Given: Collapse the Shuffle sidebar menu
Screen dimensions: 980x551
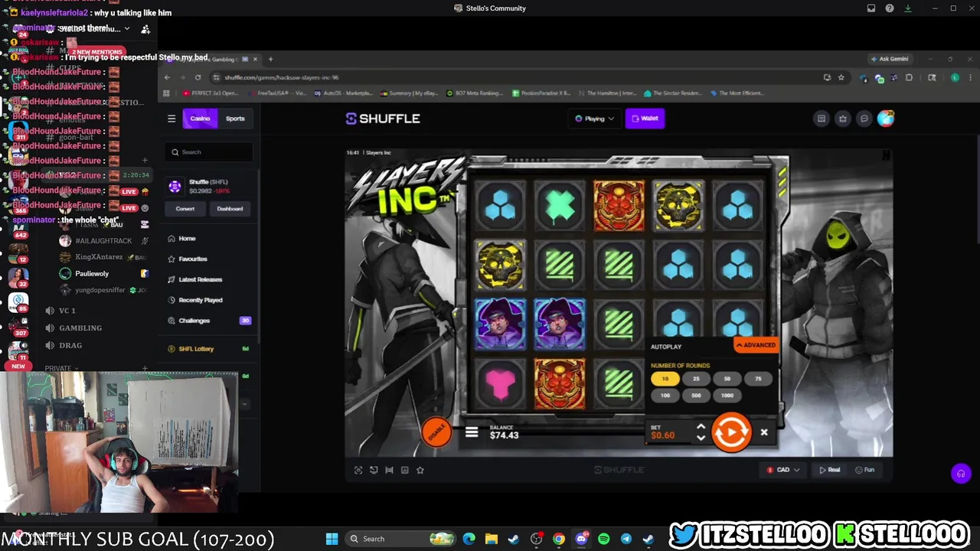Looking at the screenshot, I should point(171,119).
